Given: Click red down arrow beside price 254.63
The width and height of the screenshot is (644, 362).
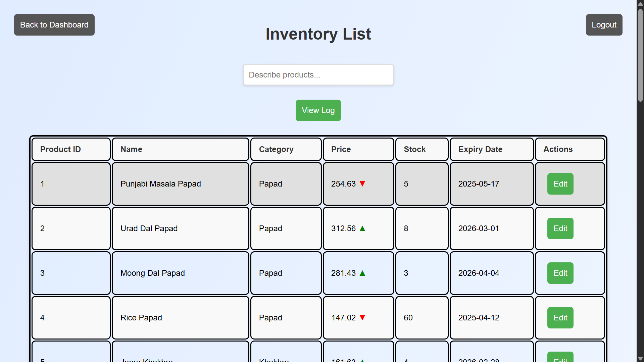Looking at the screenshot, I should click(362, 184).
